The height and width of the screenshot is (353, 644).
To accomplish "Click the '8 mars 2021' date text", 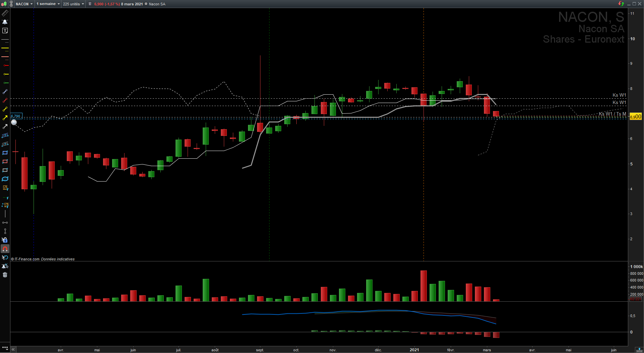I will pyautogui.click(x=132, y=4).
